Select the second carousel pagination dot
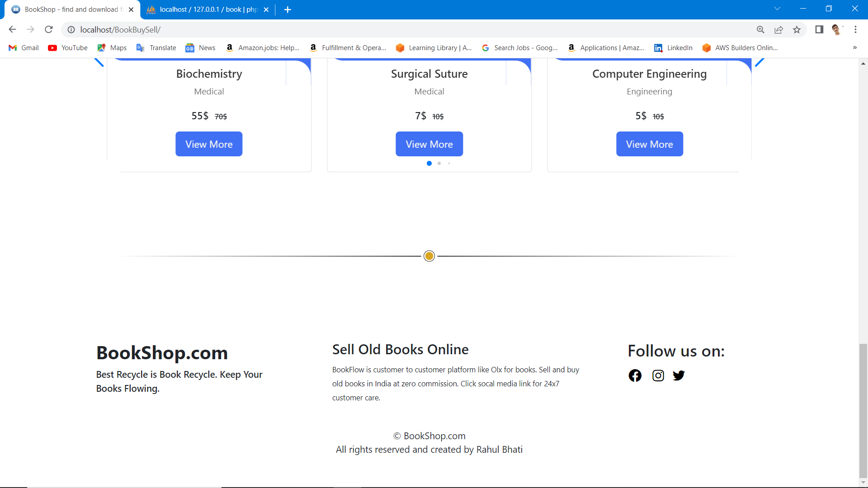Screen dimensions: 868x488 (x=439, y=164)
